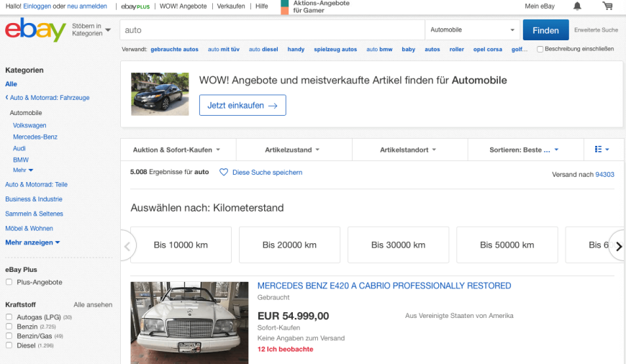Open Erweiterte Suche link
This screenshot has width=626, height=364.
[596, 30]
